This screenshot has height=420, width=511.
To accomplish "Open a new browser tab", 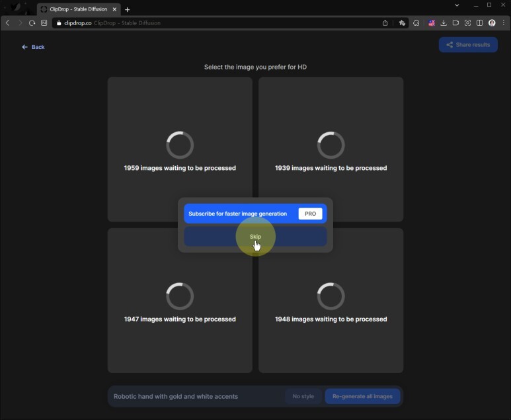I will (x=128, y=10).
